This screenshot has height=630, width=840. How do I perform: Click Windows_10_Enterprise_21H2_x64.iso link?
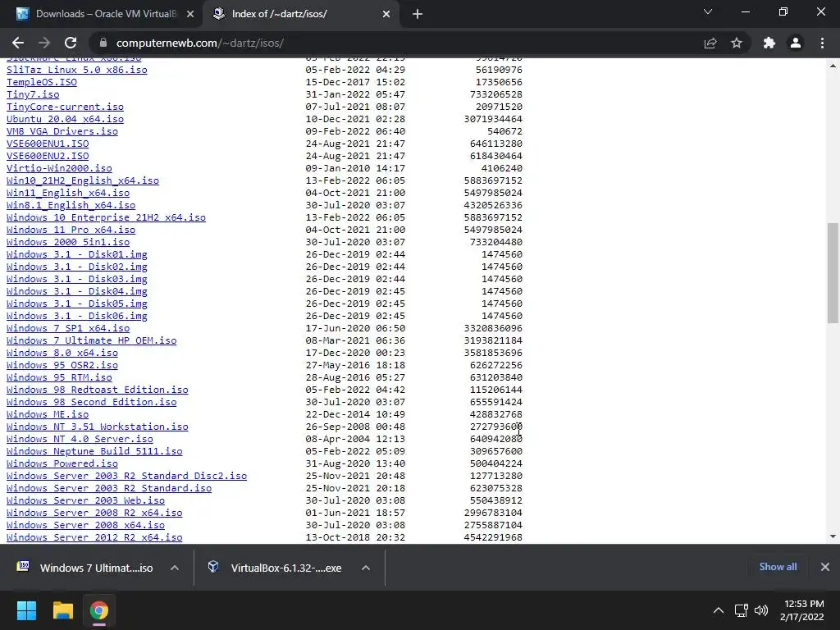[x=106, y=217]
